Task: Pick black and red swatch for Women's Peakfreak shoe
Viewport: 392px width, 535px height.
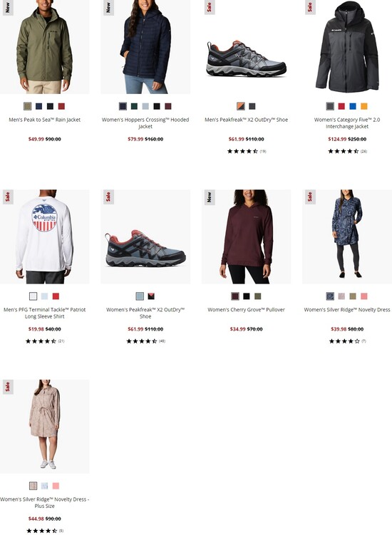Action: click(151, 296)
